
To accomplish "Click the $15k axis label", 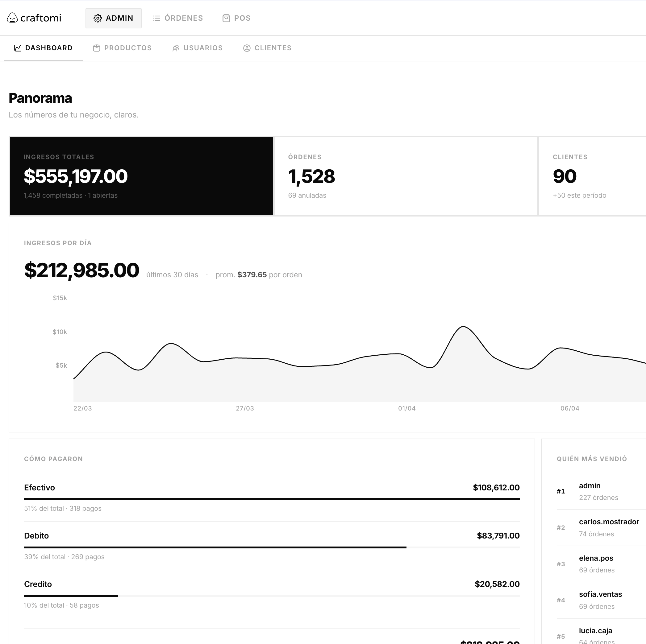I will pyautogui.click(x=60, y=298).
